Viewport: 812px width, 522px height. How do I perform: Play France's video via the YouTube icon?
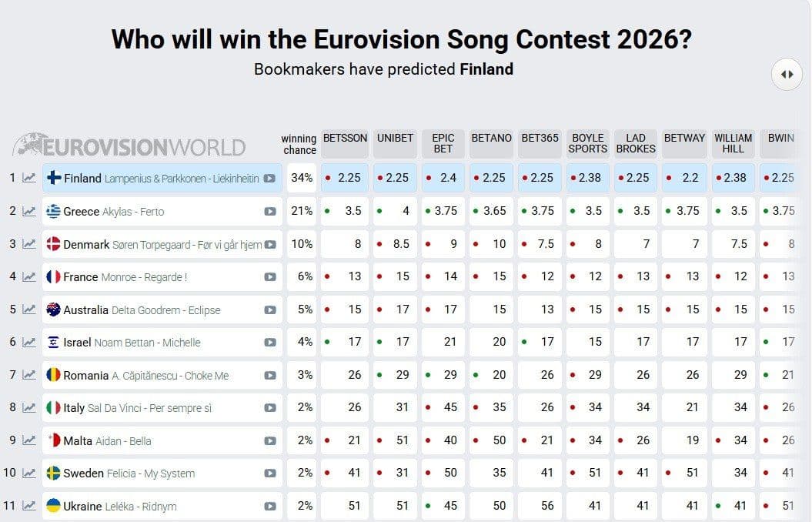click(270, 277)
